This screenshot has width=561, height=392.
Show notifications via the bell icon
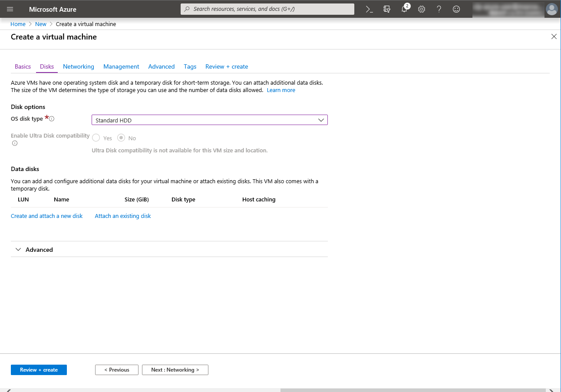[404, 9]
